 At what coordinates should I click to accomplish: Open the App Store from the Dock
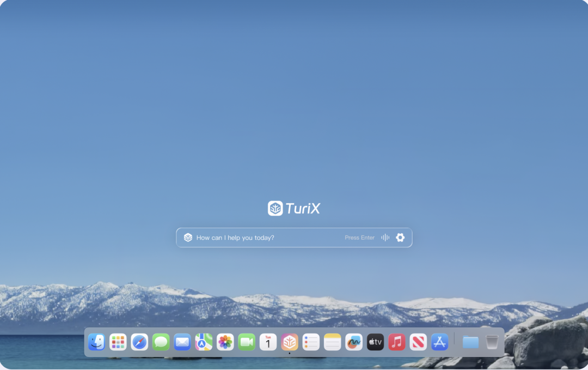click(x=439, y=342)
